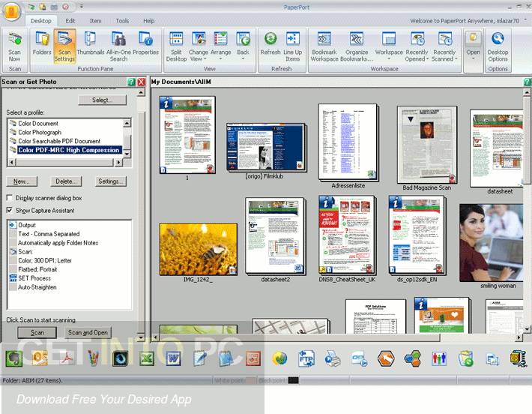The width and height of the screenshot is (532, 414).
Task: Click the Word icon in Send To bar
Action: 173,358
